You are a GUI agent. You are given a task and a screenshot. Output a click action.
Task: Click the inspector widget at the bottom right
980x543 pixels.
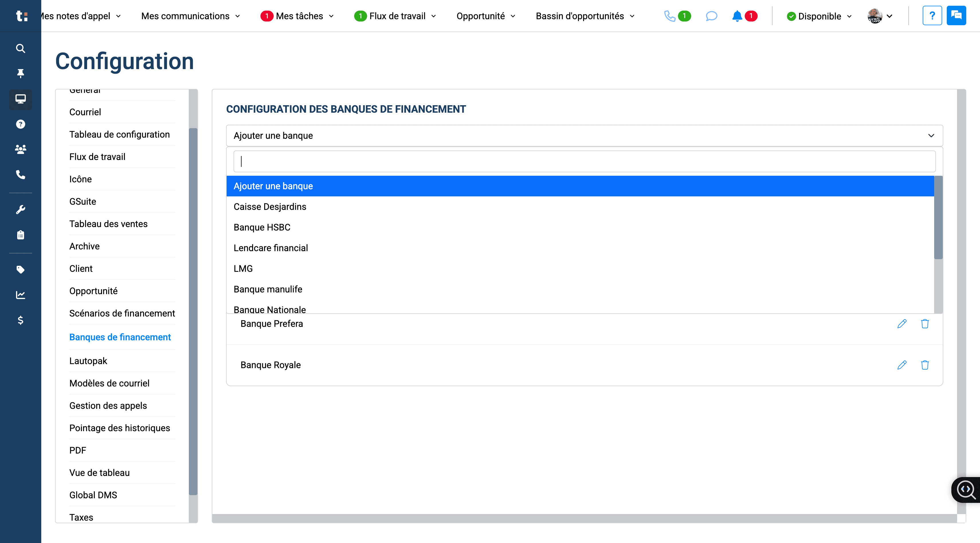click(x=966, y=490)
